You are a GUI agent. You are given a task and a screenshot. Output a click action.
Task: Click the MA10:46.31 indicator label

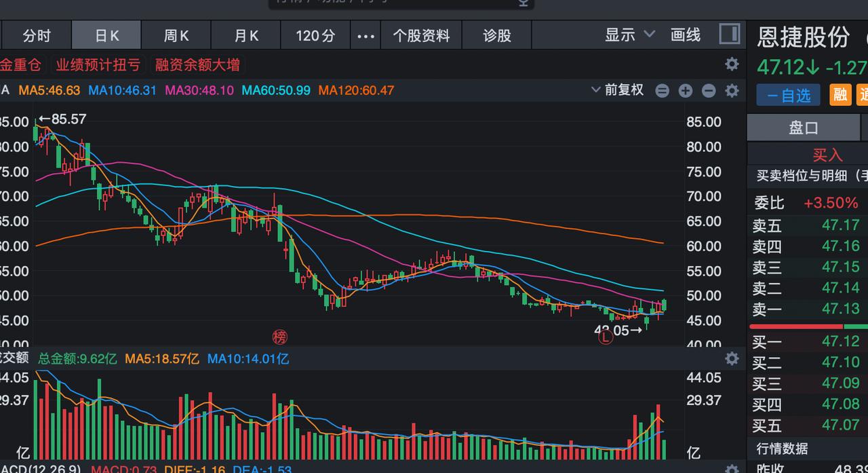(x=123, y=90)
